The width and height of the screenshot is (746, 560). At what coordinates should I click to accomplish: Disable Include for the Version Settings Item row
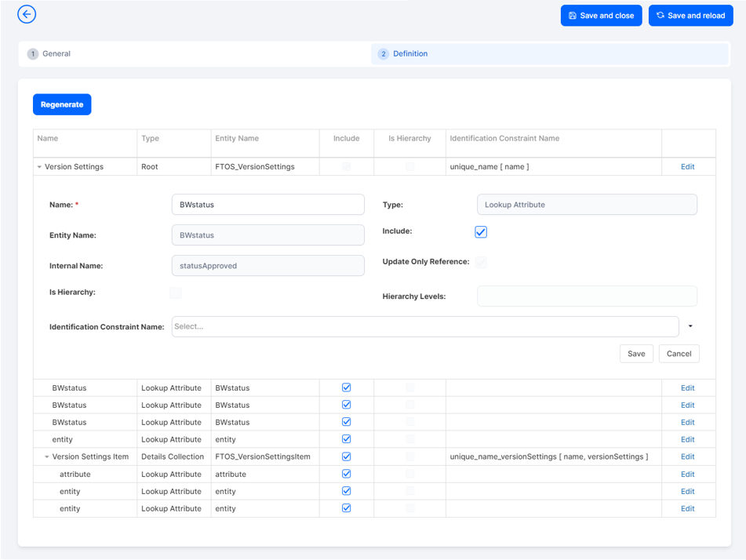(x=346, y=456)
